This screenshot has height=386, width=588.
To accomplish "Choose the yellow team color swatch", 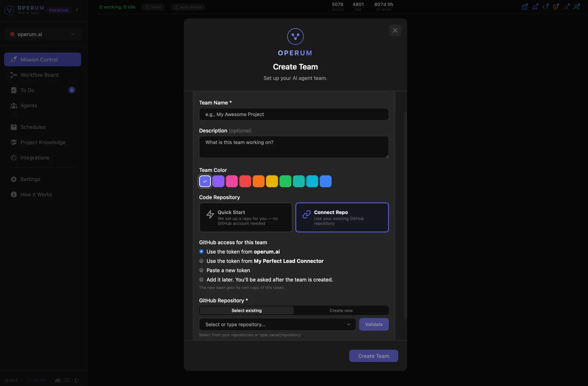I will pyautogui.click(x=272, y=181).
